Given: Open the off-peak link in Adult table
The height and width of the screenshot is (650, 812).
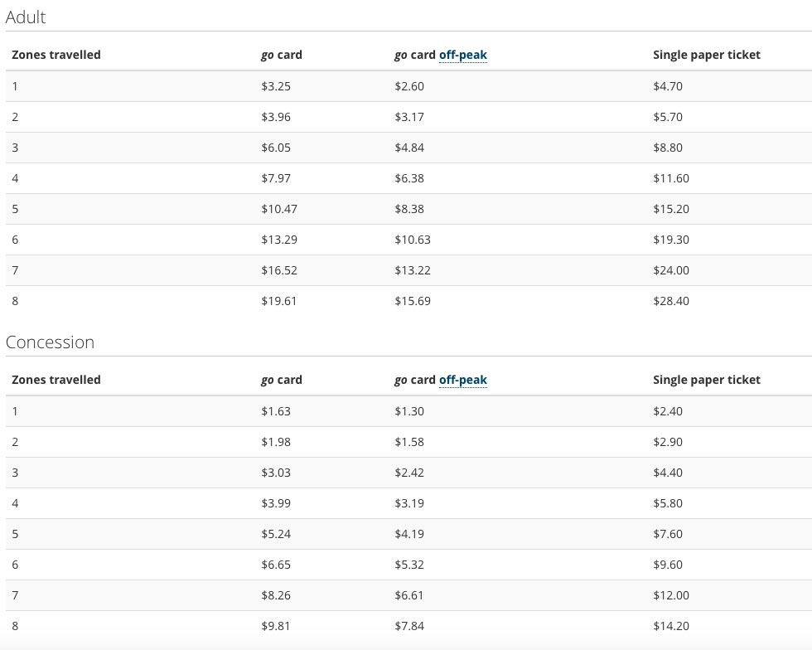Looking at the screenshot, I should coord(463,55).
